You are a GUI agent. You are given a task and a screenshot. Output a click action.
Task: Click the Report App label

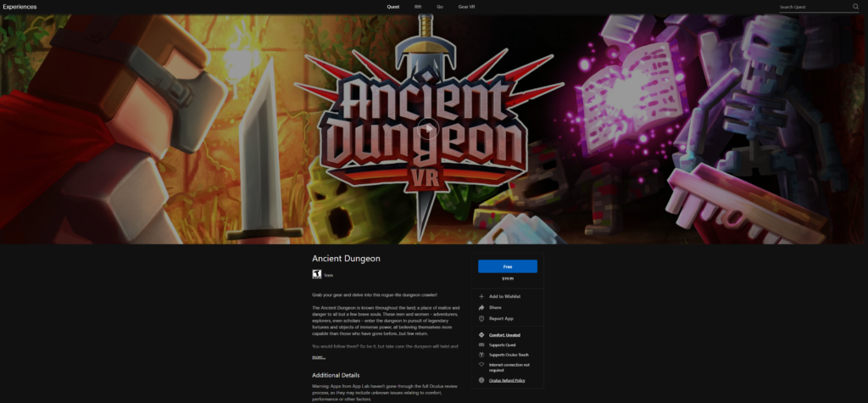[501, 319]
